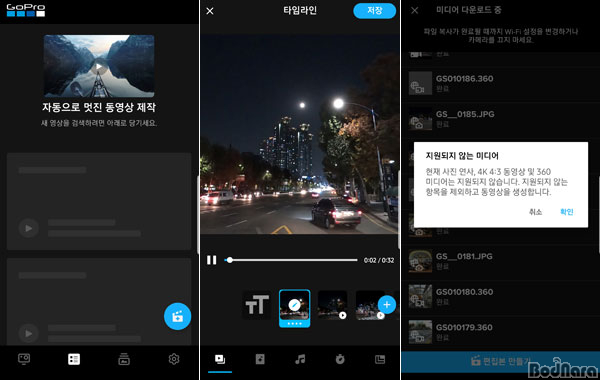The height and width of the screenshot is (380, 600).
Task: Click the playback progress slider track
Action: 291,260
